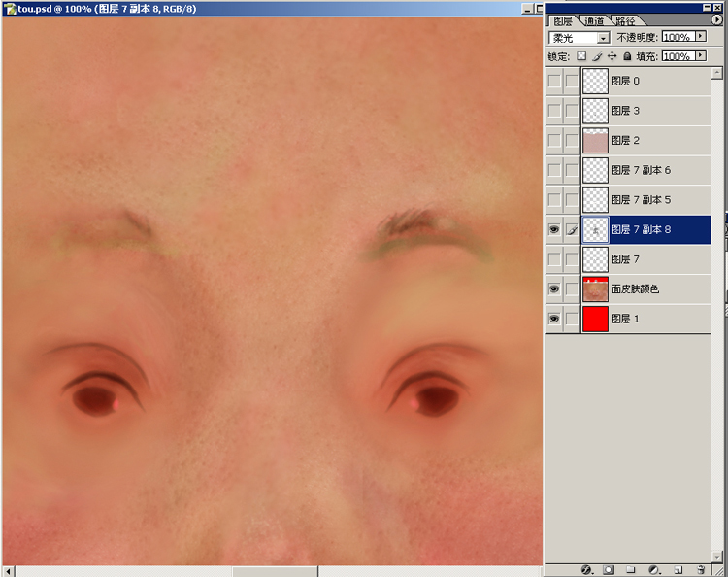Enable lock image pixels (brush icon)

pos(597,56)
